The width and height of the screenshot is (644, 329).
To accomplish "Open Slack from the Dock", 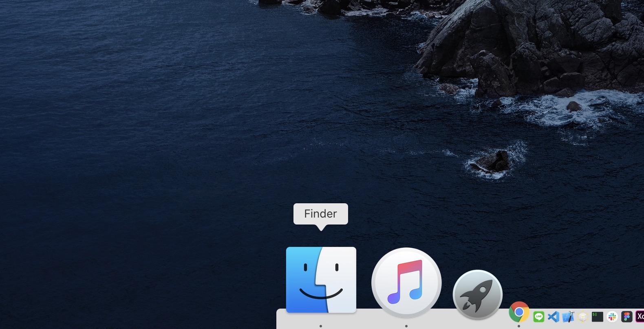I will [x=612, y=316].
